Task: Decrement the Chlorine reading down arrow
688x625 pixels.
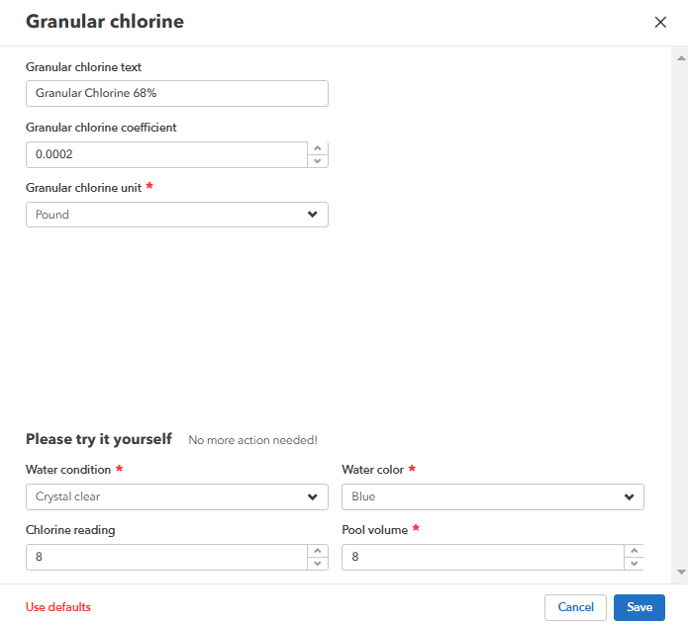Action: tap(318, 564)
